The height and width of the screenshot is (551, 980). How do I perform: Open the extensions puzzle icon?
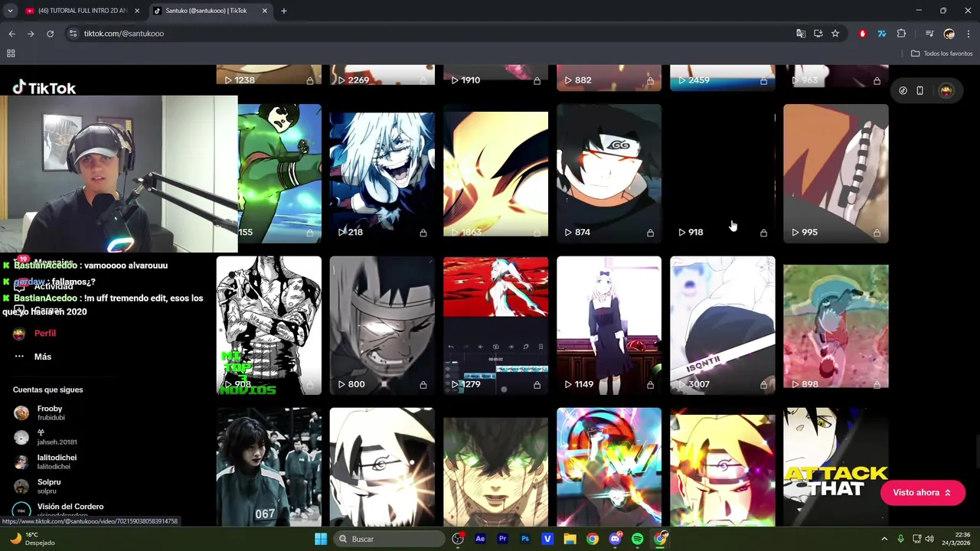click(x=901, y=34)
